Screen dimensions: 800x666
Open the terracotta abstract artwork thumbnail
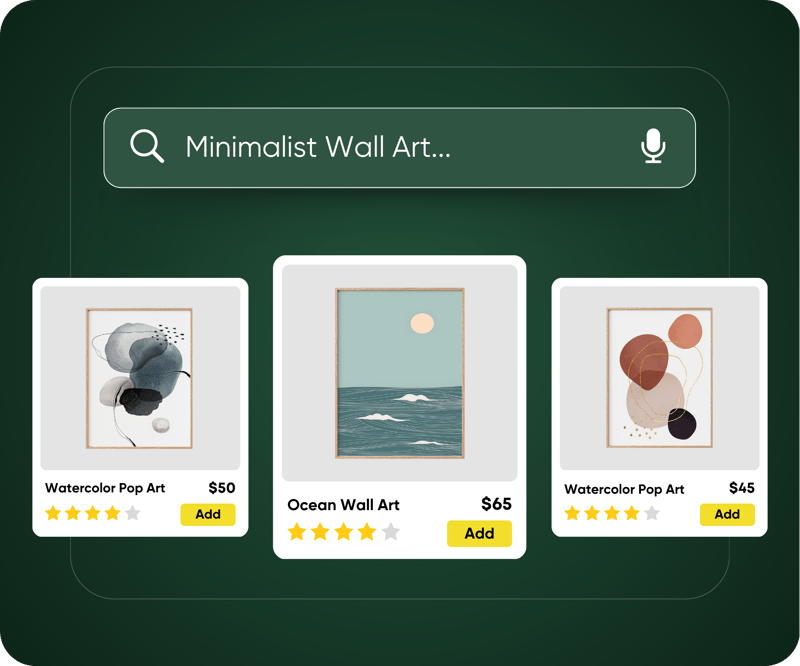[x=659, y=378]
